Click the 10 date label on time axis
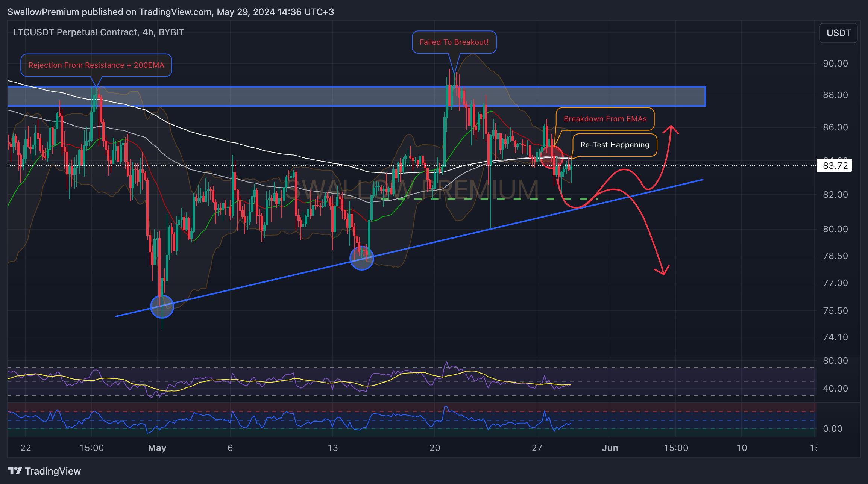This screenshot has width=868, height=484. (742, 448)
